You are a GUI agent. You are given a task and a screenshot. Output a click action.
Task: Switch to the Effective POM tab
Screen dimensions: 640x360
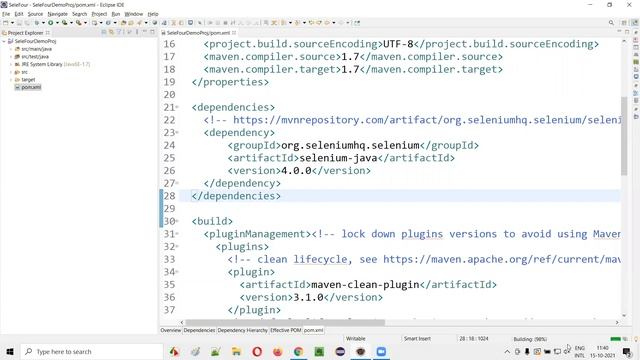pyautogui.click(x=285, y=330)
